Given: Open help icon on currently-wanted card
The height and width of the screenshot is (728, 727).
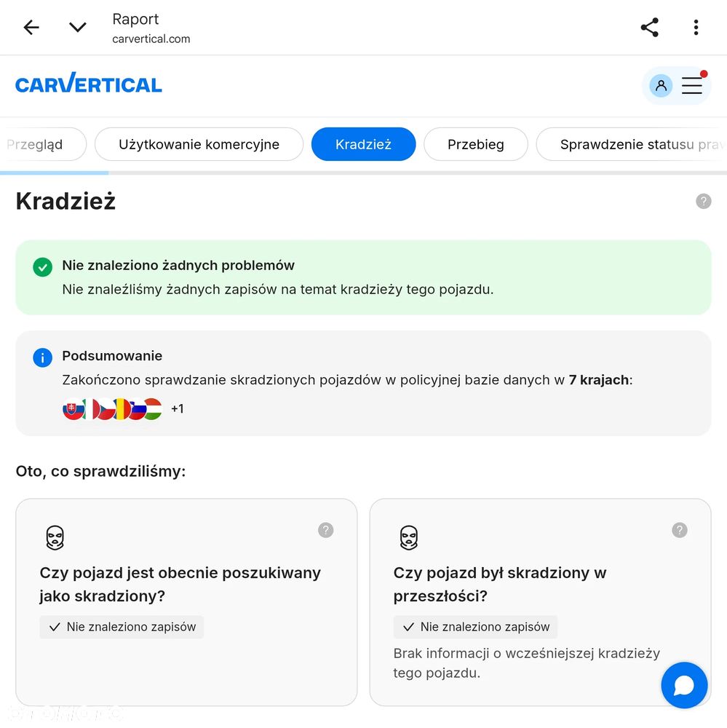Looking at the screenshot, I should point(325,530).
